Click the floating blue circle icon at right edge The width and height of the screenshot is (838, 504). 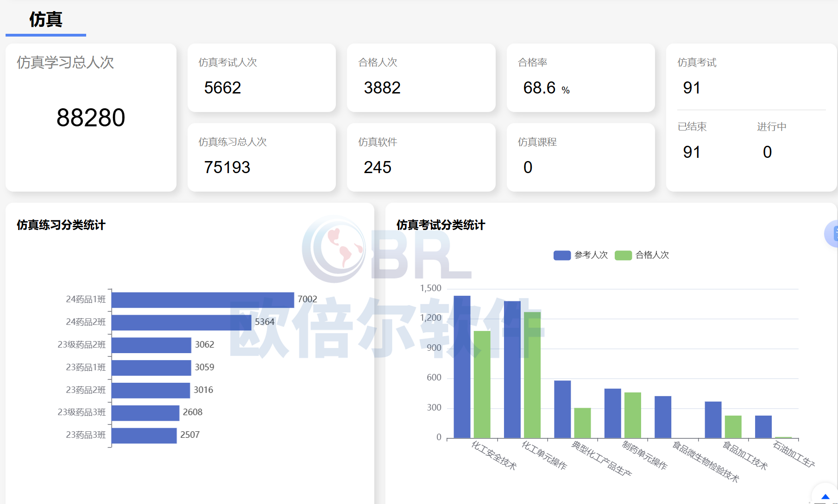point(832,234)
